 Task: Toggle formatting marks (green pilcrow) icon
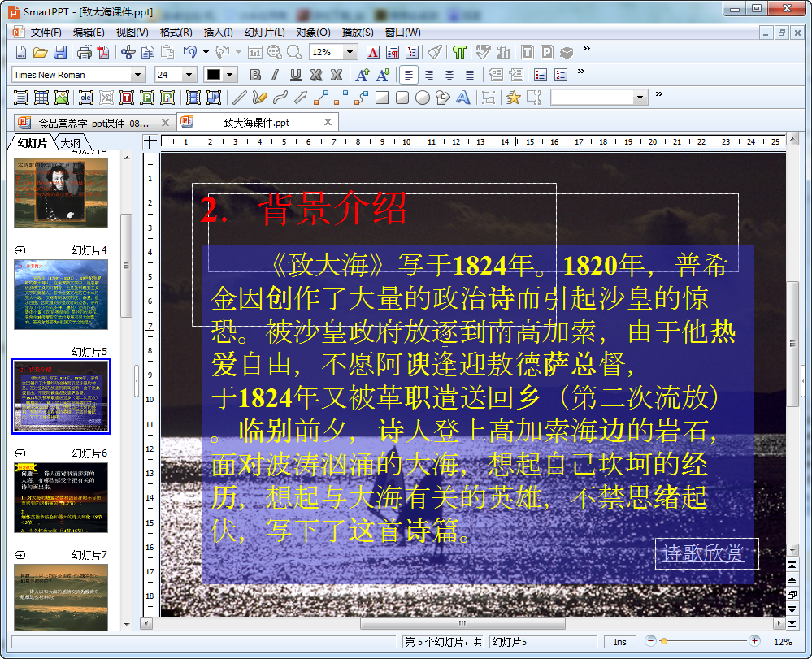[x=459, y=52]
